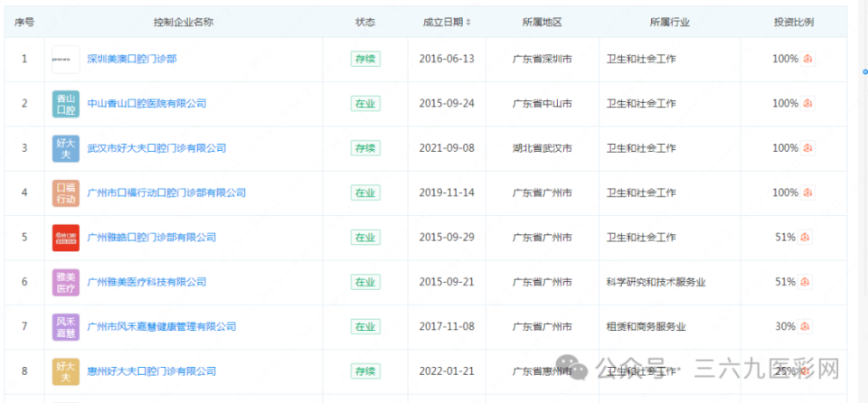Screen dimensions: 868x403
Task: Click date 2019-11-14 cell
Action: tap(447, 192)
